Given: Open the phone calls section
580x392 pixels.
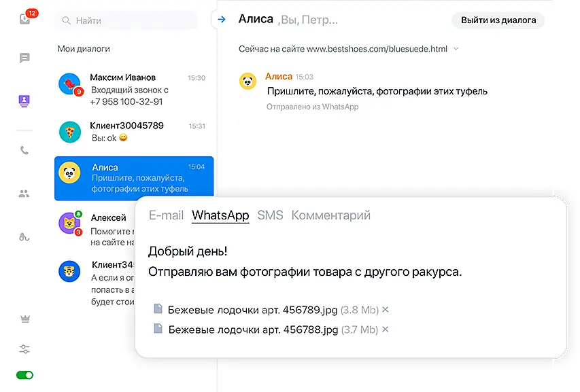Looking at the screenshot, I should (x=25, y=151).
